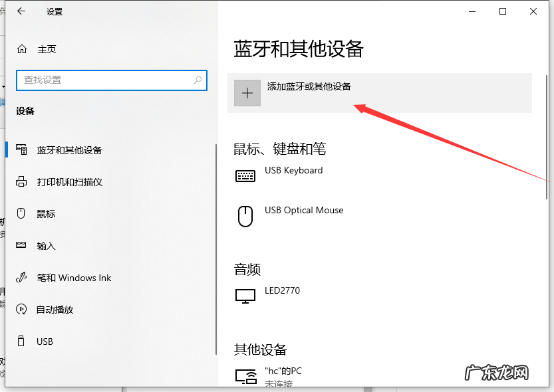Viewport: 554px width, 392px height.
Task: Select the USB Keyboard device icon
Action: [x=245, y=173]
